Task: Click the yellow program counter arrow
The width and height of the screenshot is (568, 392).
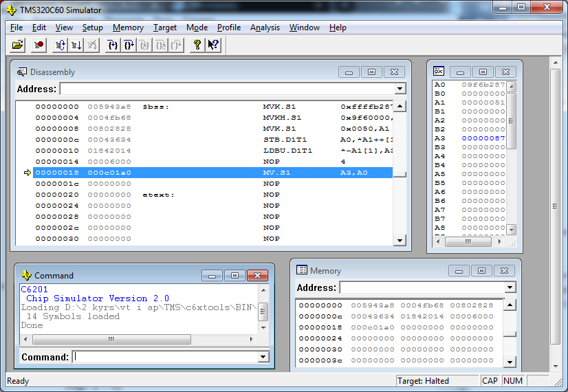Action: tap(28, 173)
